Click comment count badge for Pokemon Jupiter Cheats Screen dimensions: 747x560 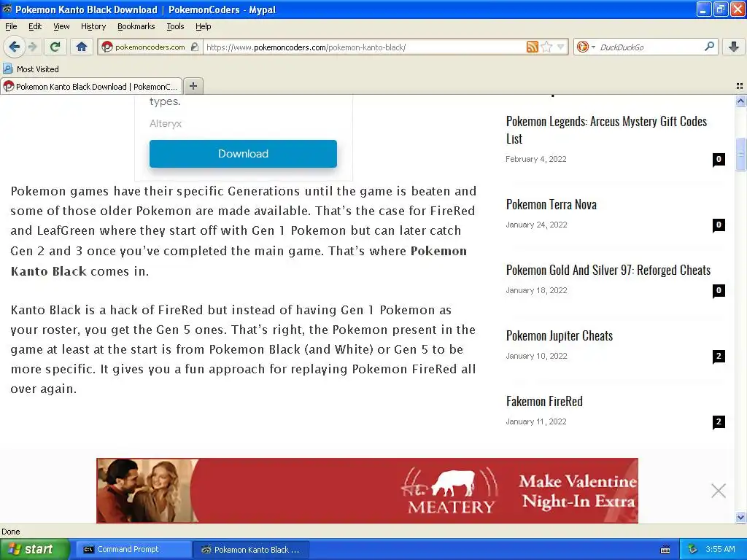pyautogui.click(x=719, y=356)
